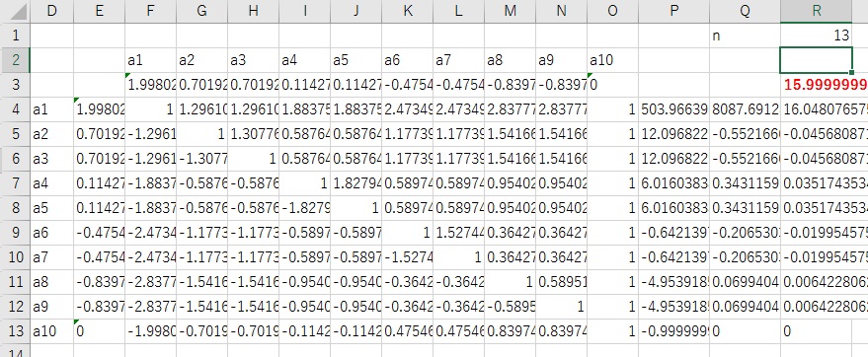868x357 pixels.
Task: Select row header 11
Action: (x=15, y=282)
